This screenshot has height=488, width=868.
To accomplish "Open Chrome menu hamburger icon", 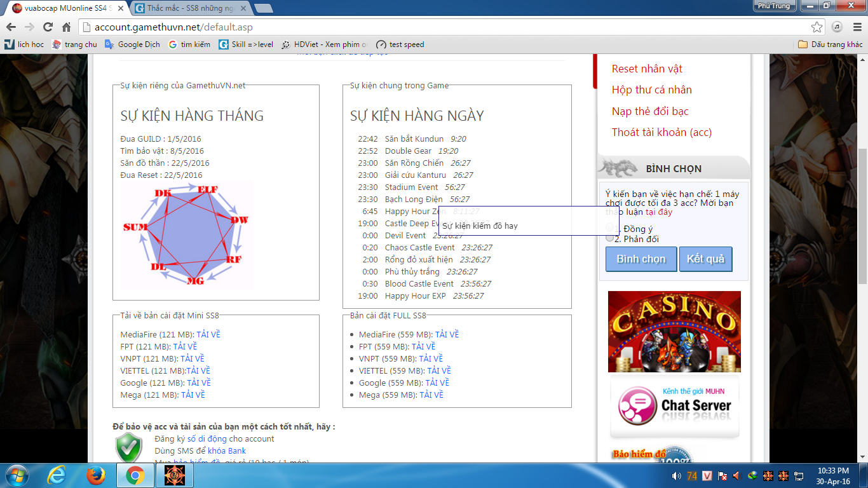I will click(856, 27).
